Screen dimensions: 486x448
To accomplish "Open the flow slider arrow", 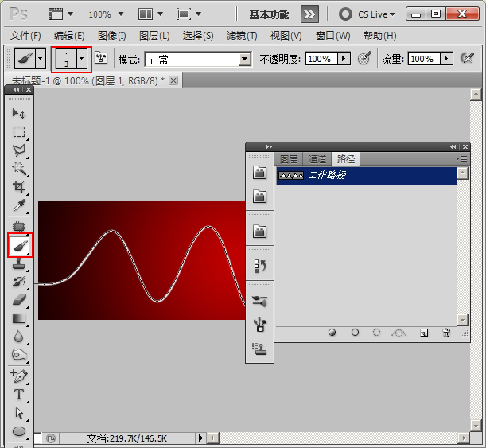I will click(447, 58).
